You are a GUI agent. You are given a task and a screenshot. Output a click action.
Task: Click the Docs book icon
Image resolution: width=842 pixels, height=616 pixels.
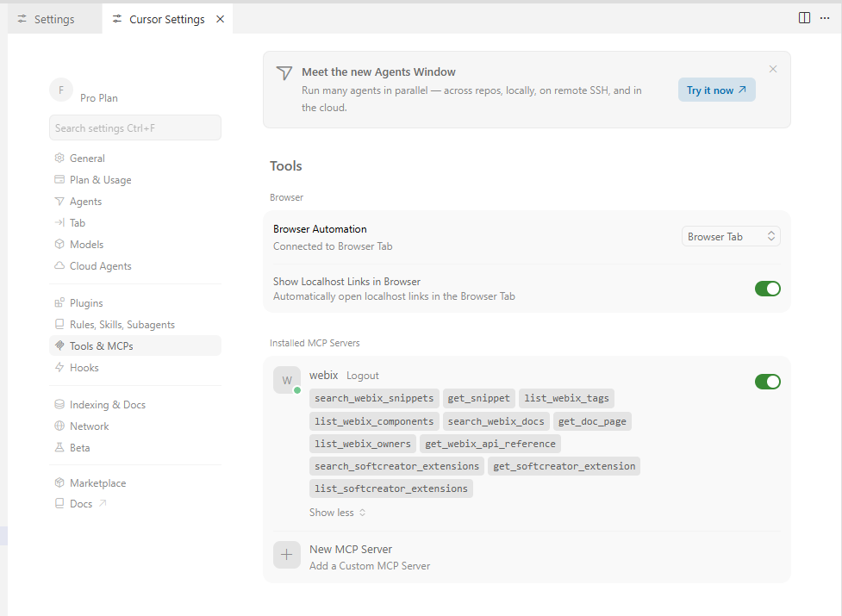coord(59,503)
